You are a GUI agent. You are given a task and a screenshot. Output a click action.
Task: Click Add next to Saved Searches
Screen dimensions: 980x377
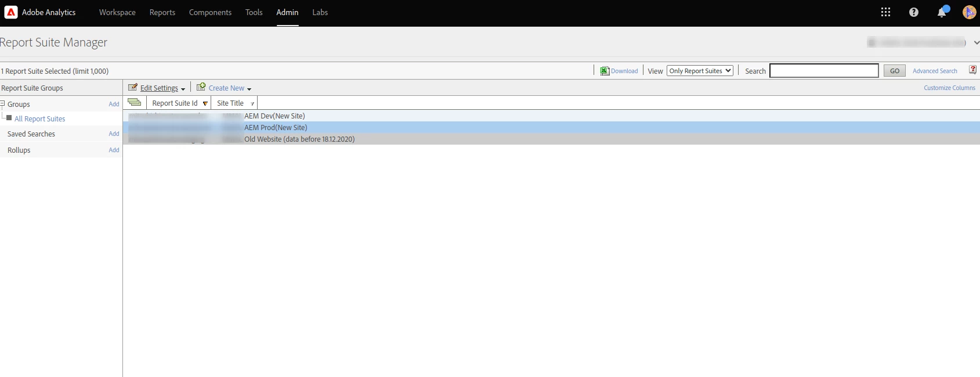click(114, 134)
